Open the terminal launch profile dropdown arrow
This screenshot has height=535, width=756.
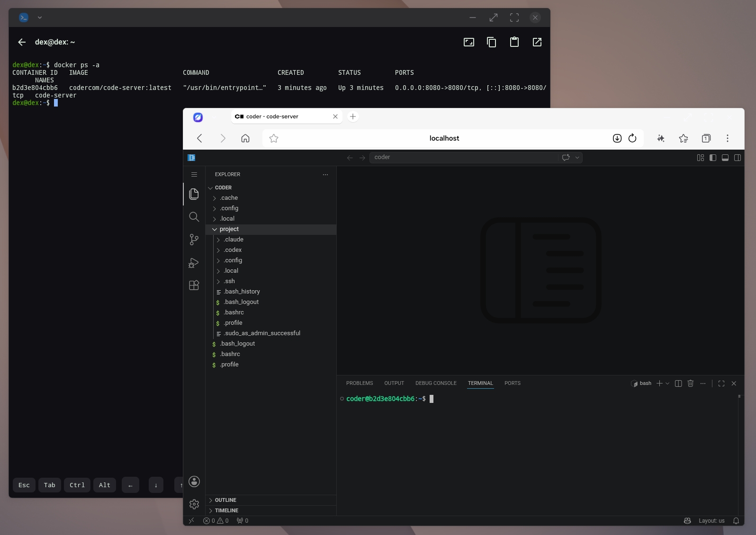(x=668, y=383)
